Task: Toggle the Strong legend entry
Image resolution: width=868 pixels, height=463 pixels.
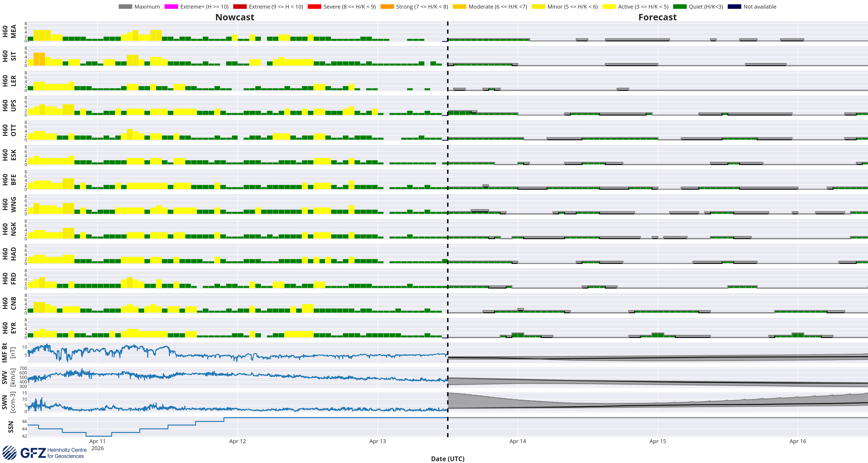Action: tap(414, 7)
